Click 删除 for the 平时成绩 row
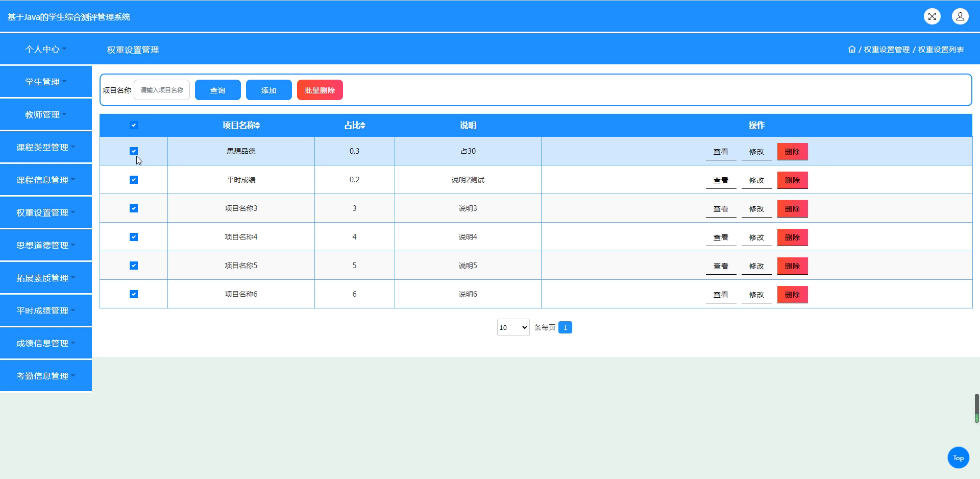980x479 pixels. point(792,180)
